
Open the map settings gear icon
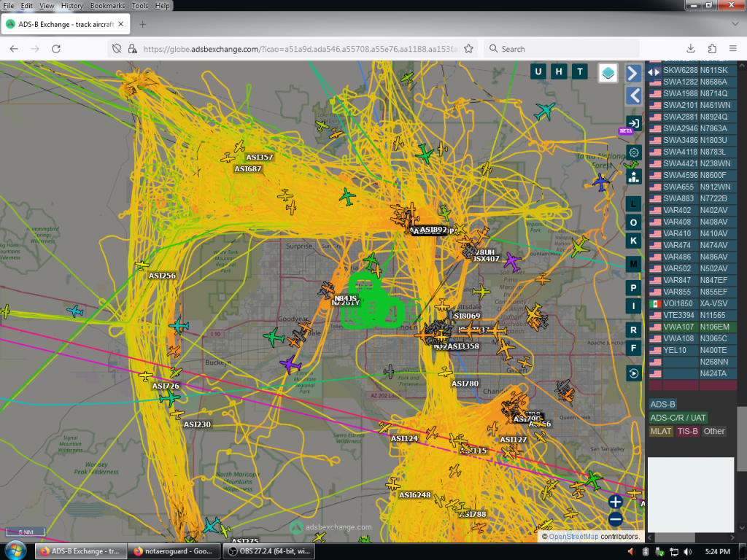634,152
